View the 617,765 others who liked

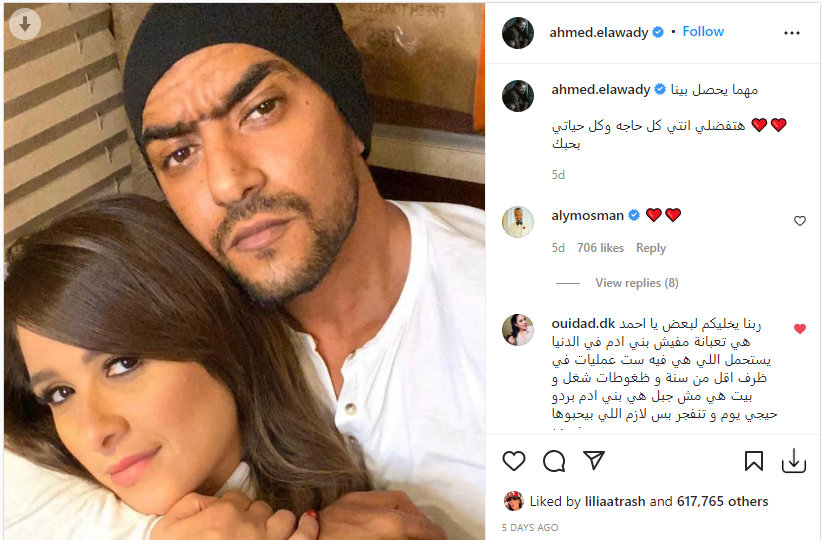pyautogui.click(x=722, y=502)
